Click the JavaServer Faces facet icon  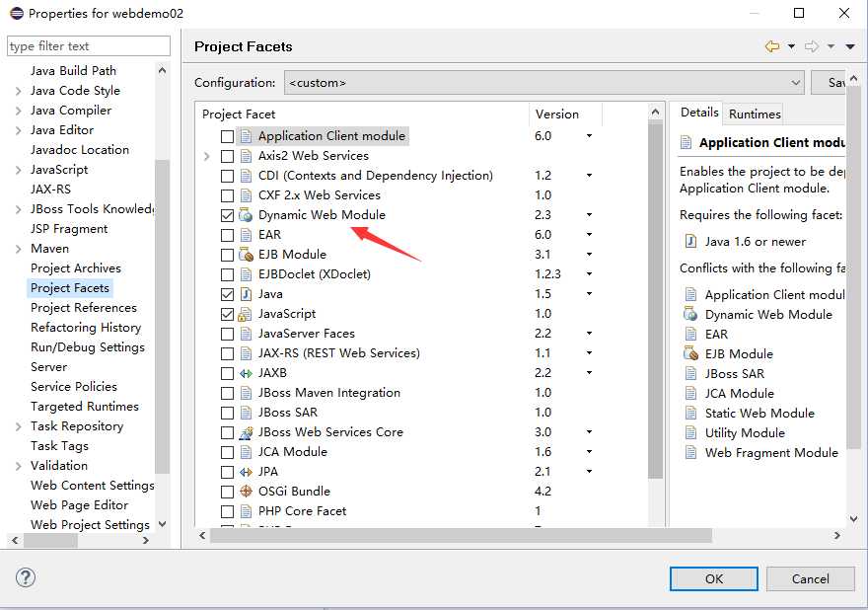click(x=246, y=334)
